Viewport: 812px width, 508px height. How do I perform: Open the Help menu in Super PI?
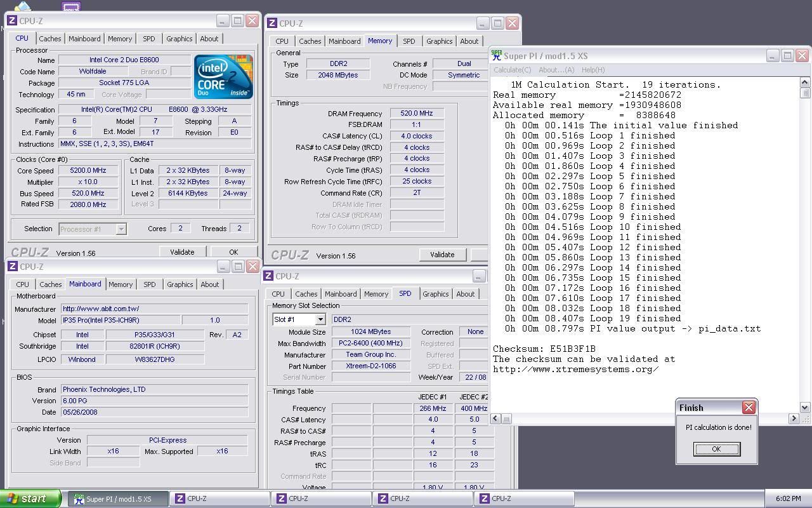pos(593,70)
